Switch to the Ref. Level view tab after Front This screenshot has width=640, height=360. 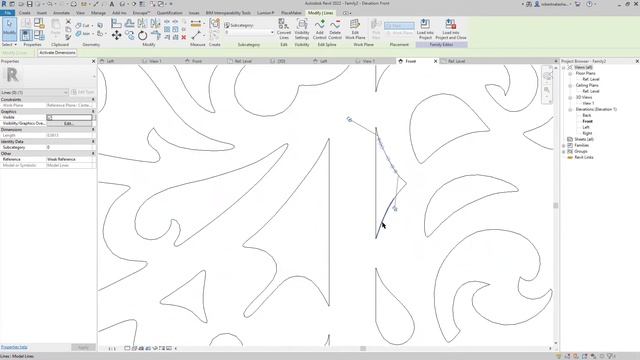[x=456, y=61]
